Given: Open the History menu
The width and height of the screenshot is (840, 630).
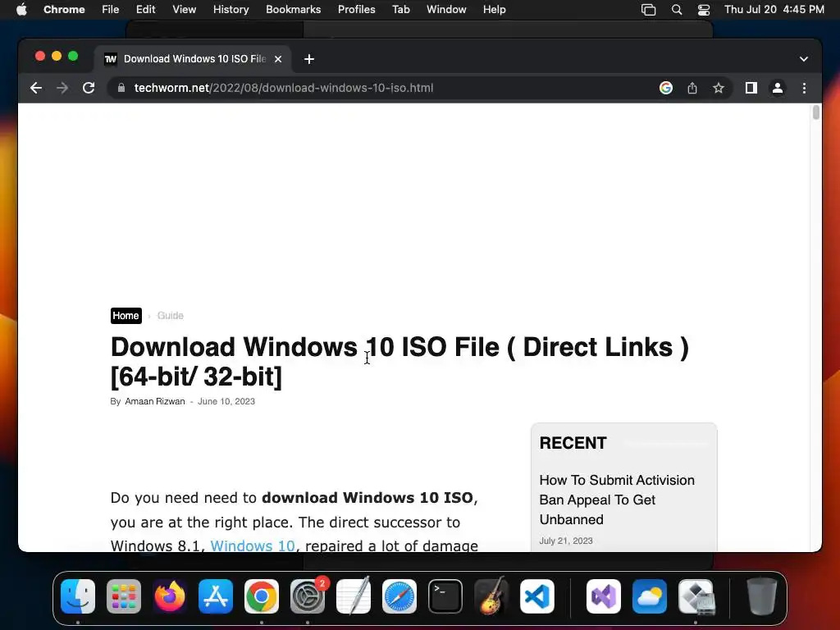Looking at the screenshot, I should click(231, 9).
